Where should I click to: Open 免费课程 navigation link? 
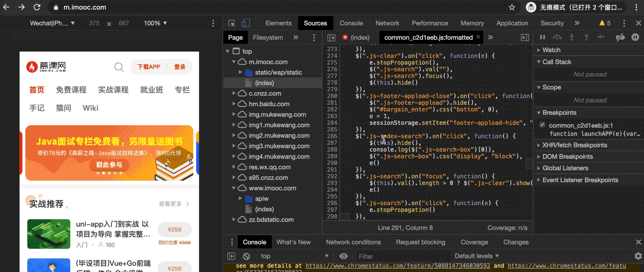[71, 90]
